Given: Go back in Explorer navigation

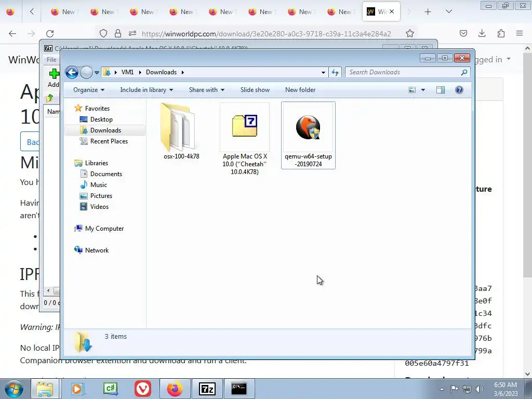Looking at the screenshot, I should 72,72.
